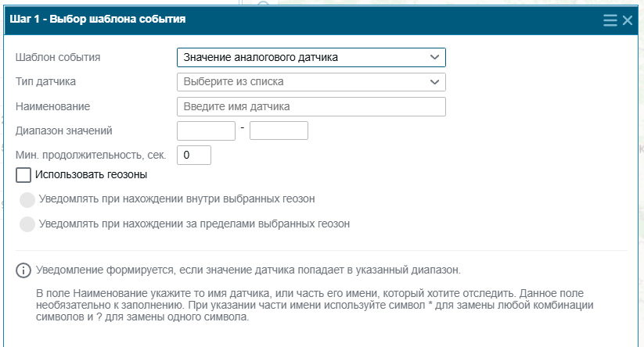Click the Диапазон значений label
The image size is (644, 347).
point(64,131)
